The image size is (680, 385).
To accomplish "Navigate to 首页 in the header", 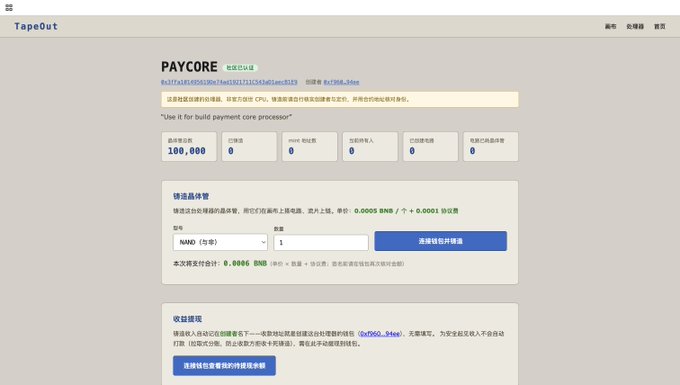I will (660, 26).
